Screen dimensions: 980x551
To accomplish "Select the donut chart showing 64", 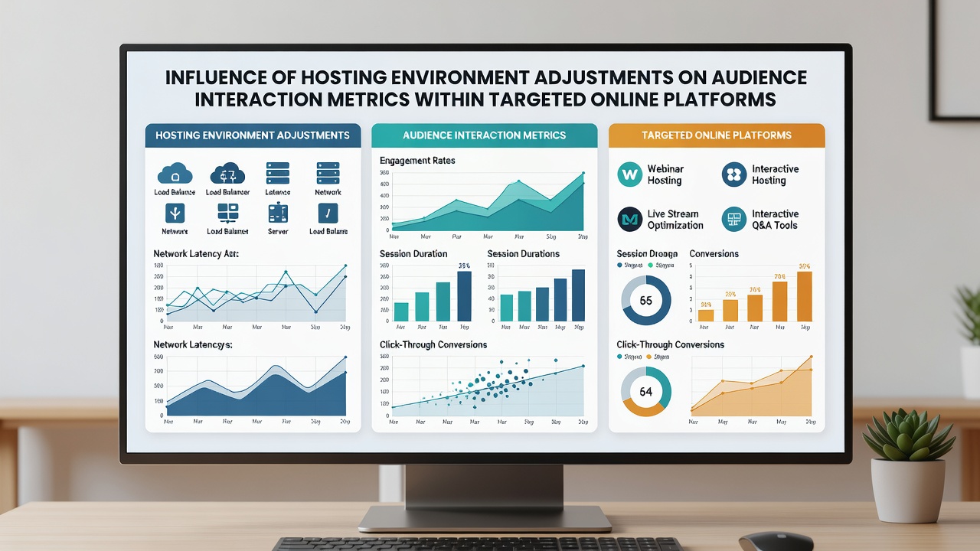I will tap(645, 392).
